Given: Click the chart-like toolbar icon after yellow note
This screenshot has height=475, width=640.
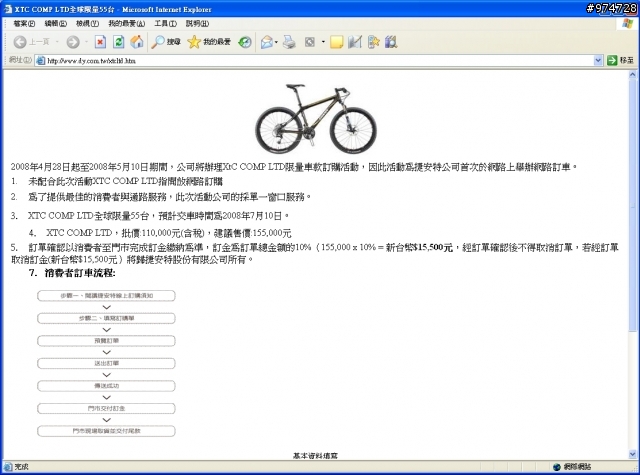Looking at the screenshot, I should coord(355,42).
